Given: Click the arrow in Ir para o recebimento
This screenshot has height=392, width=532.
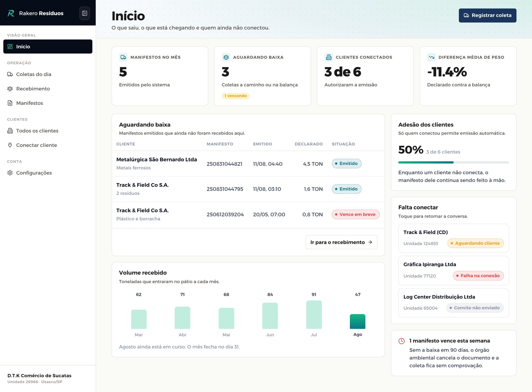Looking at the screenshot, I should (x=370, y=242).
